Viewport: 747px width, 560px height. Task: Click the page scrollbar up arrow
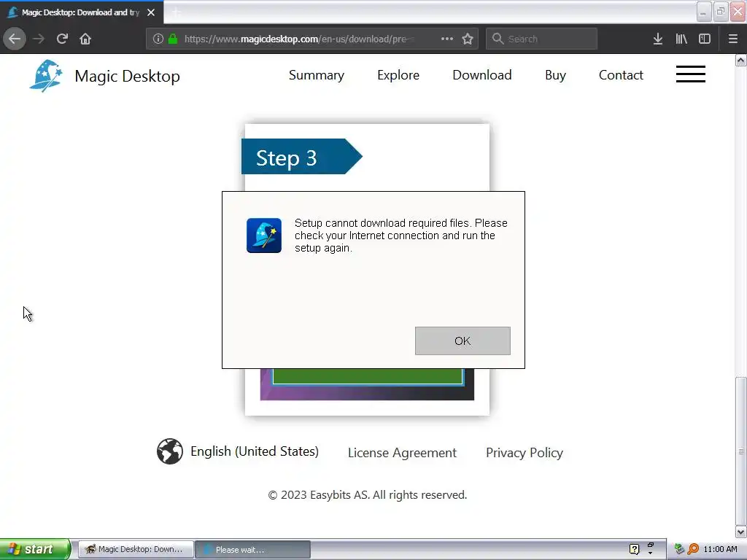(741, 60)
